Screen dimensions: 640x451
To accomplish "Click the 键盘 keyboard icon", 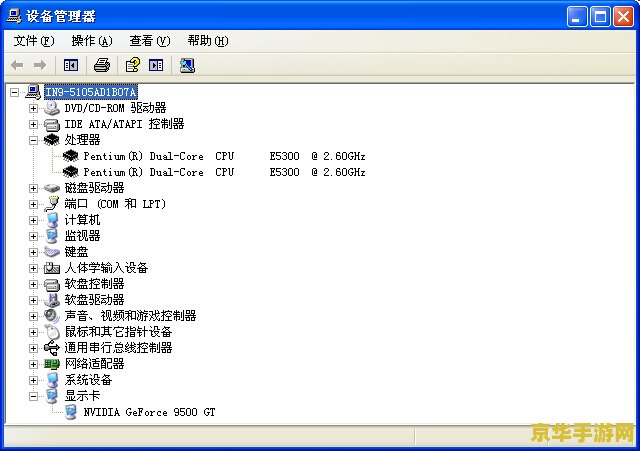I will point(52,252).
